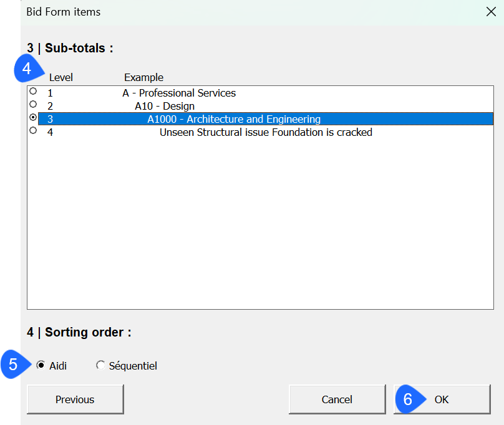Screen dimensions: 504x425
Task: Click the blue step 5 callout marker
Action: pos(16,365)
